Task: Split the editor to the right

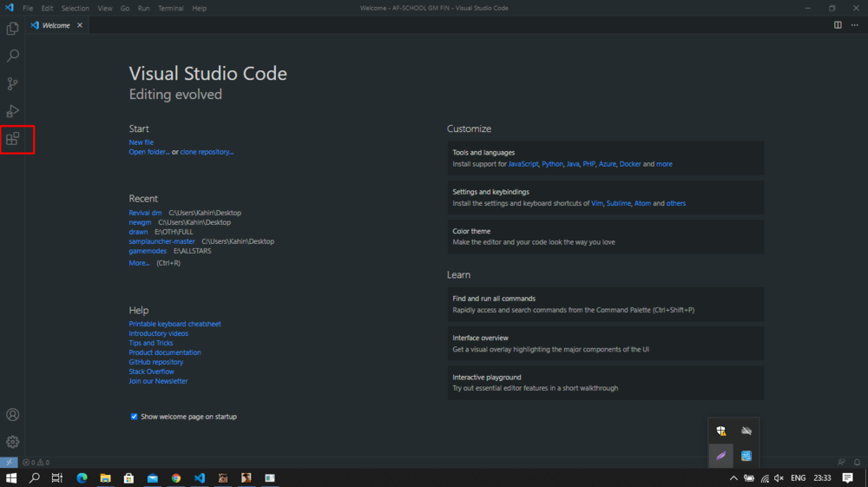Action: pyautogui.click(x=838, y=25)
